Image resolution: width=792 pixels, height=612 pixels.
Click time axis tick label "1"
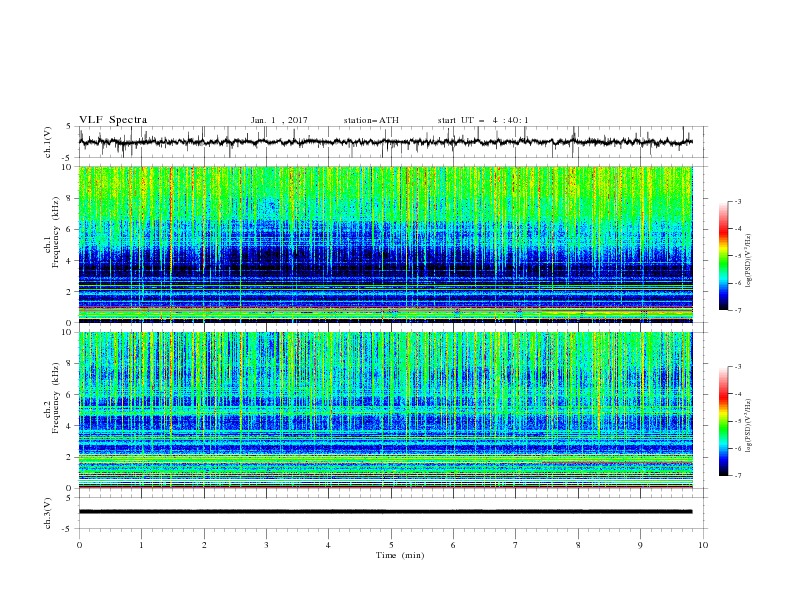(x=141, y=545)
